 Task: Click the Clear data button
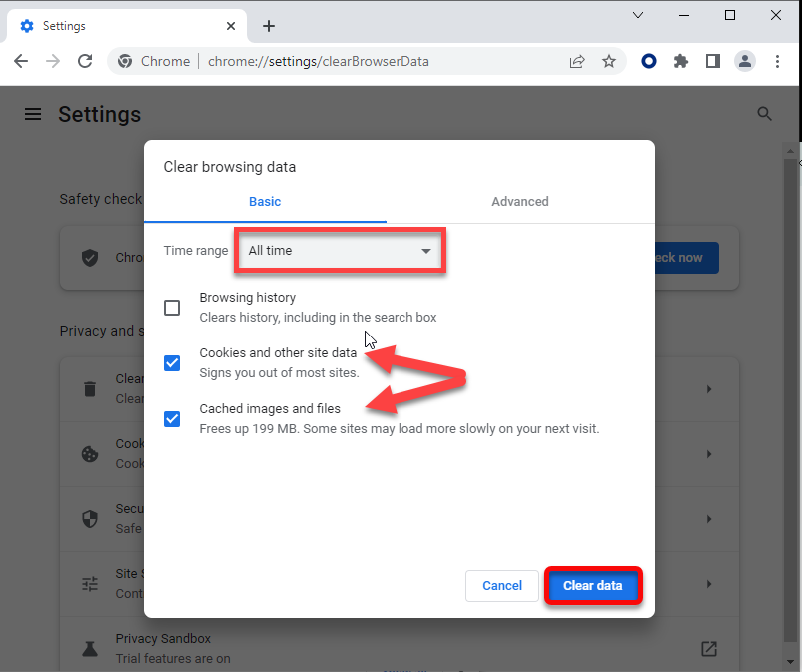pos(592,586)
